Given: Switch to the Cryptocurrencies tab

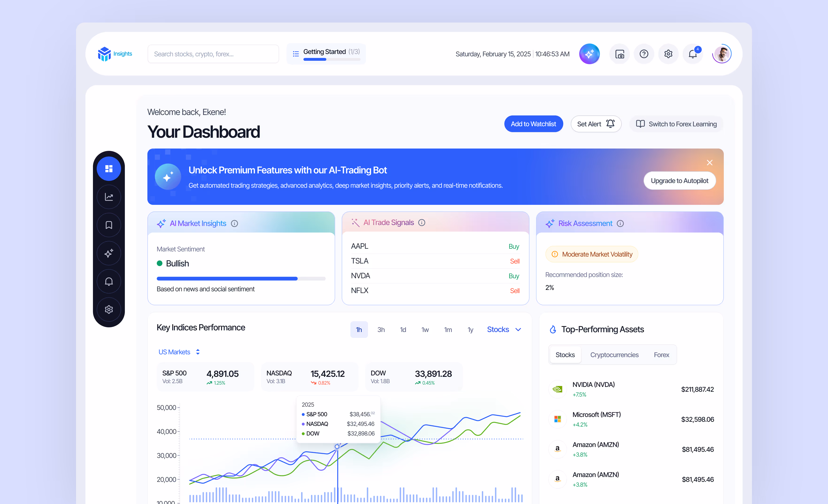Looking at the screenshot, I should click(614, 355).
